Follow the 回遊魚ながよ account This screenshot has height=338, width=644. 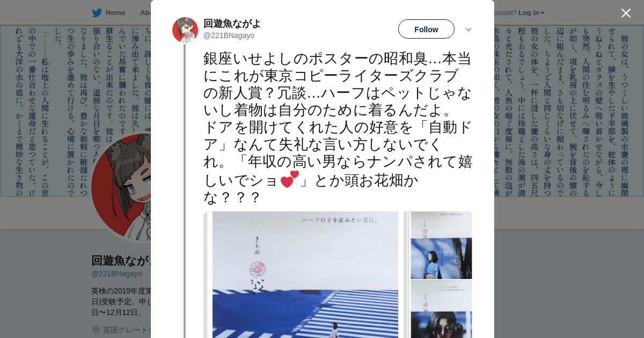click(426, 29)
